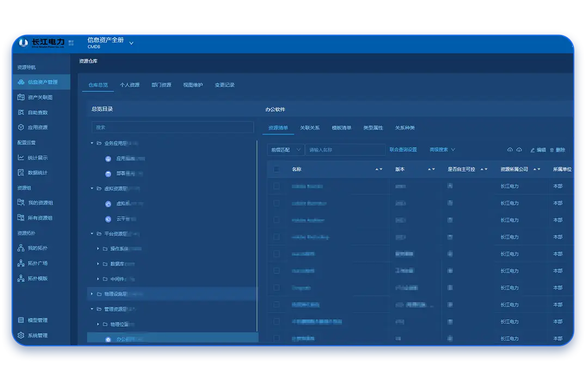
Task: Expand the 高级搜索 advanced search panel
Action: pyautogui.click(x=442, y=150)
